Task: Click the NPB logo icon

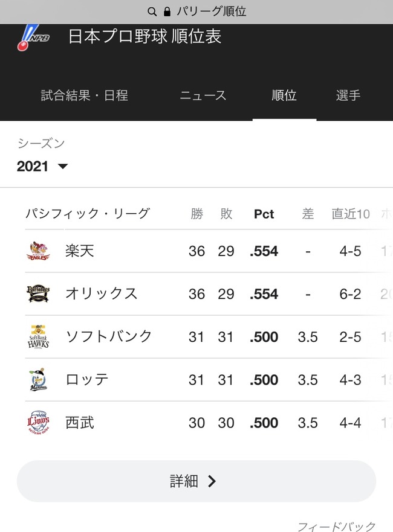Action: (33, 37)
